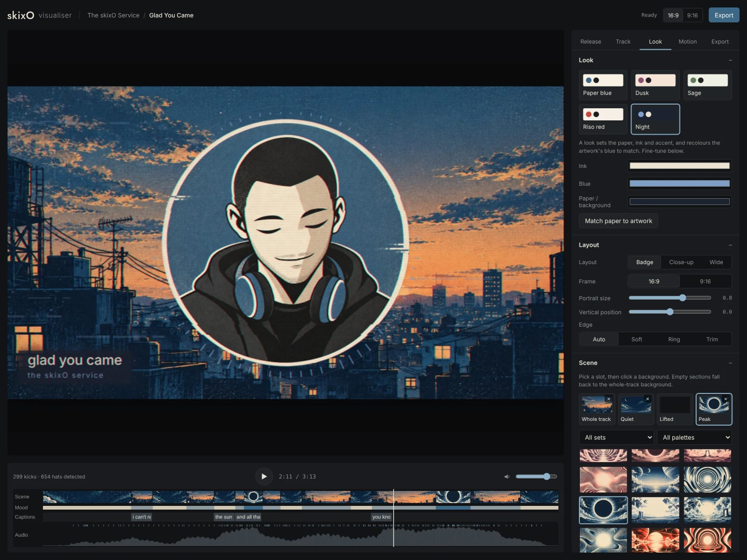Set header aspect ratio to 16:9
The width and height of the screenshot is (747, 560).
click(673, 15)
